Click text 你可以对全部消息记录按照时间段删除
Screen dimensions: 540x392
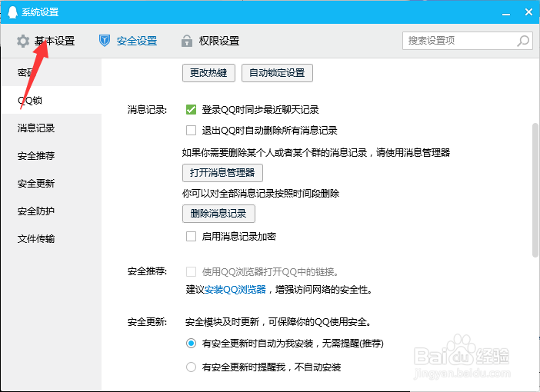[x=261, y=194]
